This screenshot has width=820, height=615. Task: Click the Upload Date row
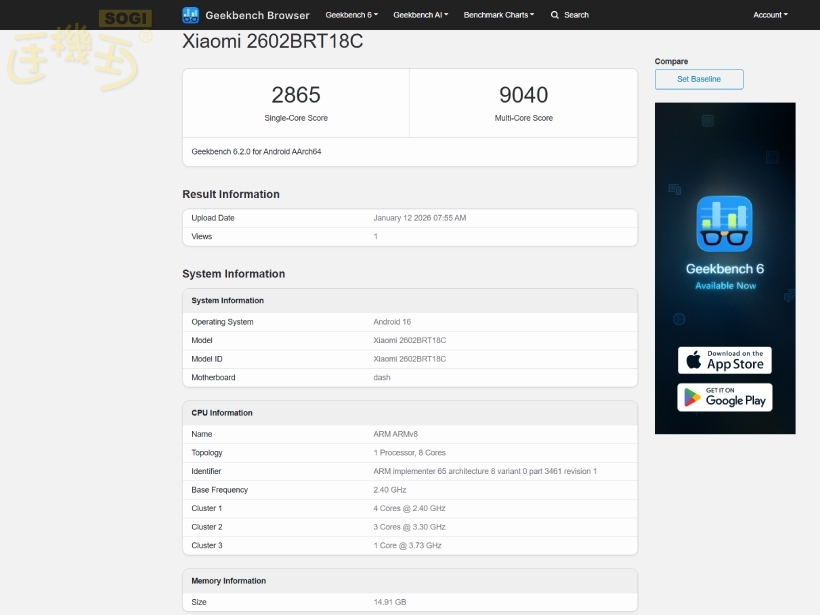tap(409, 218)
